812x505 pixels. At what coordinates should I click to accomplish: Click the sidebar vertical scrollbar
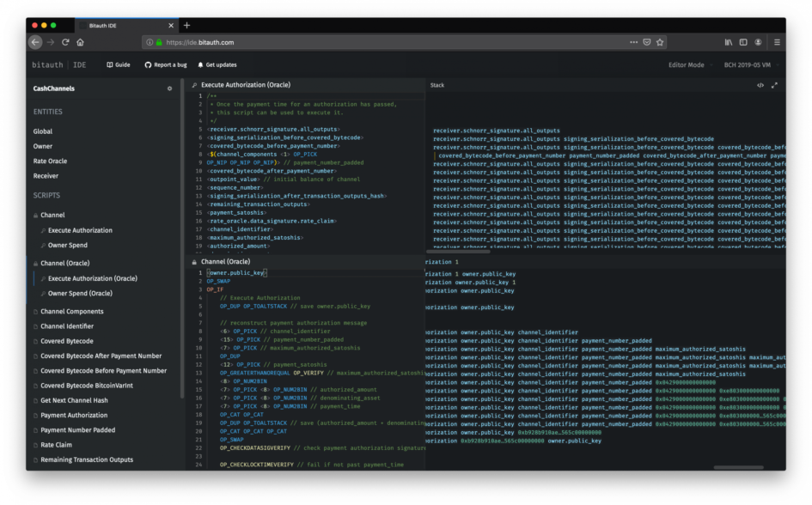(182, 238)
